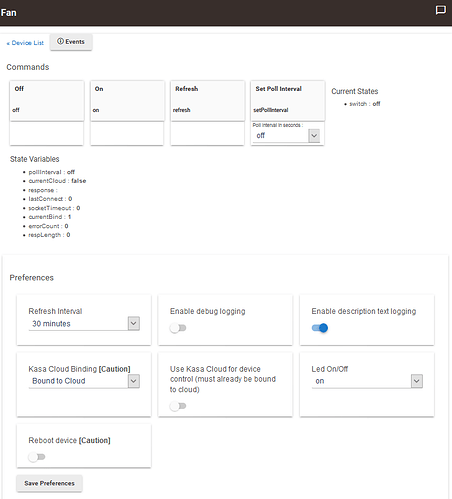
Task: Toggle Reboot device caution switch
Action: [37, 457]
